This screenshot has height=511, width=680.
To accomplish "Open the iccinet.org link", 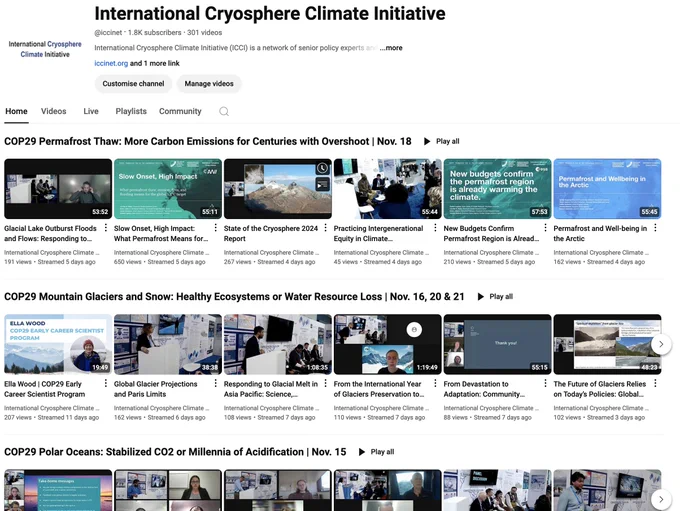I will pos(111,63).
